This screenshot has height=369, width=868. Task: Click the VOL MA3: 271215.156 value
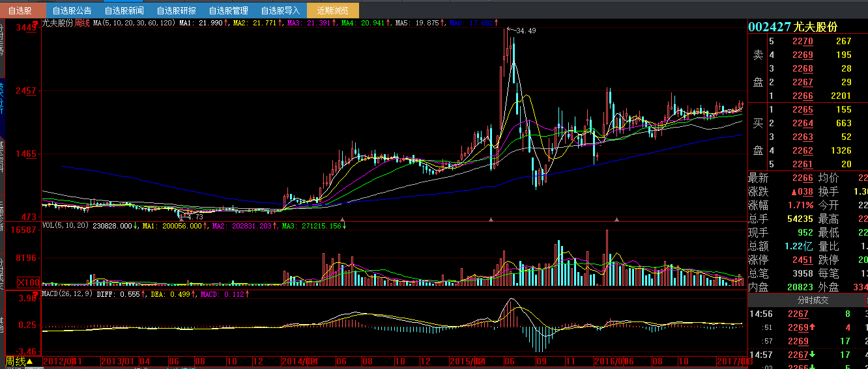[313, 226]
